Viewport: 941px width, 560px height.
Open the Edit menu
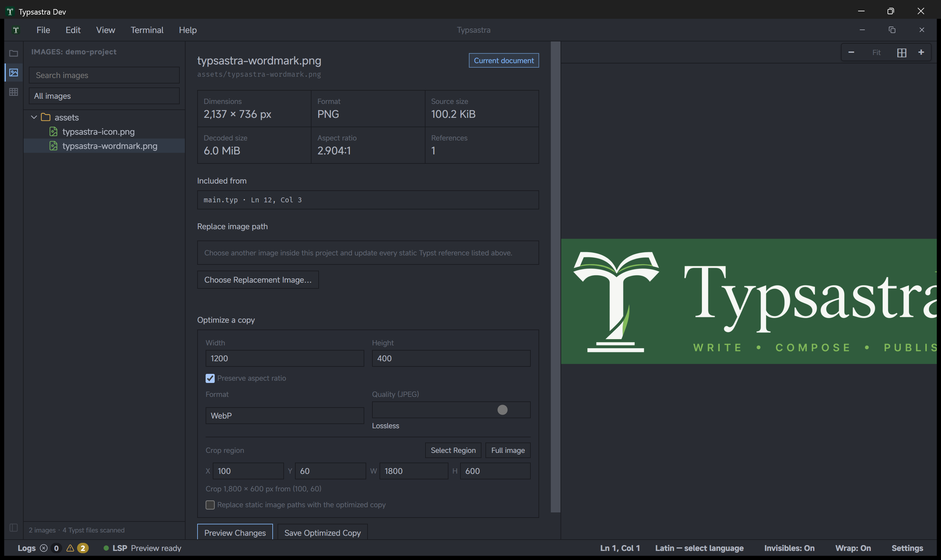(x=73, y=30)
